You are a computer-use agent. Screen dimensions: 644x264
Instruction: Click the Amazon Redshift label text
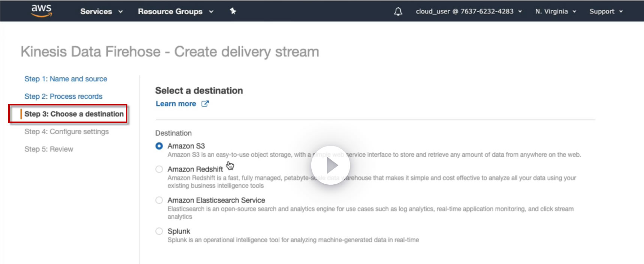click(195, 169)
